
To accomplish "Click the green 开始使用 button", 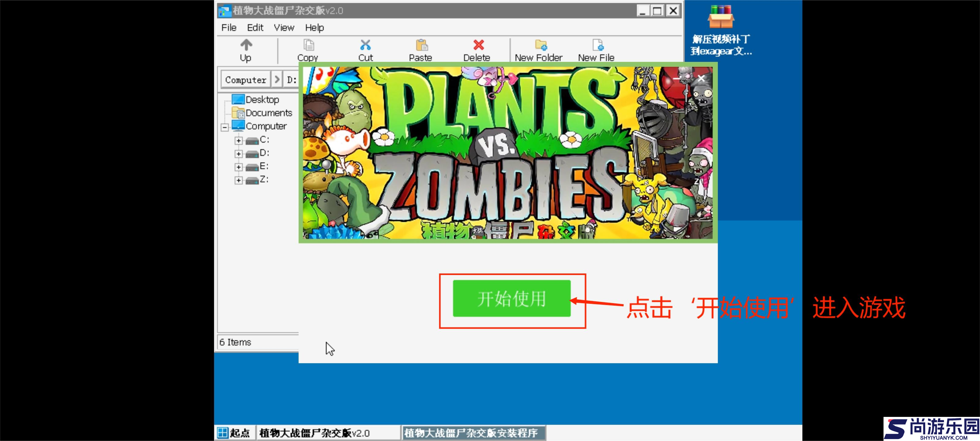I will pos(512,298).
